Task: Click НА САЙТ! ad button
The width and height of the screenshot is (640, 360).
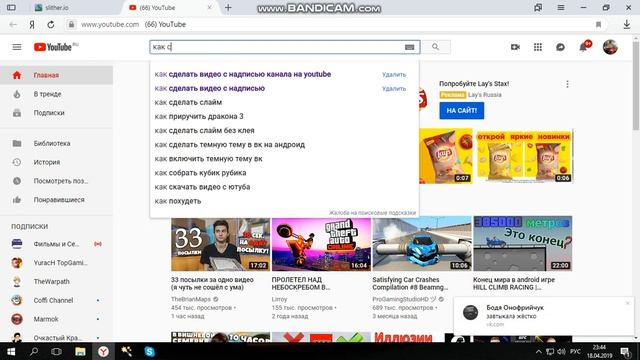Action: (x=462, y=111)
